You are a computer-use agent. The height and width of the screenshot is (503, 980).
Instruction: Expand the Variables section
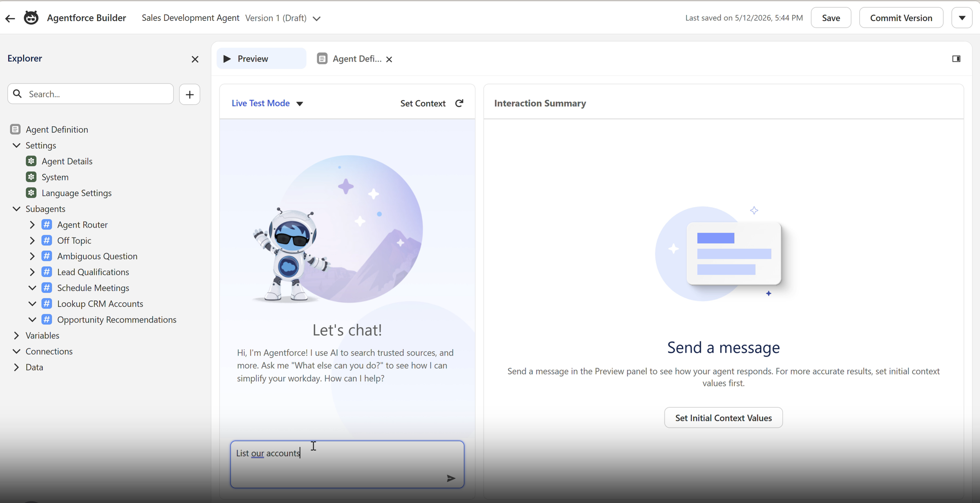coord(16,335)
